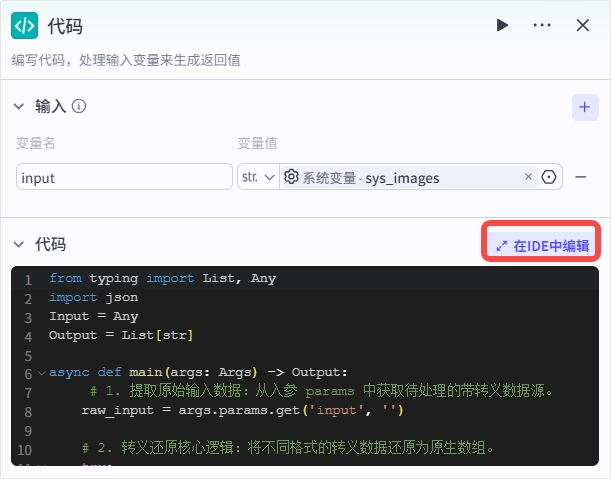Click line number 5 in the editor gutter
This screenshot has height=479, width=611.
click(28, 356)
